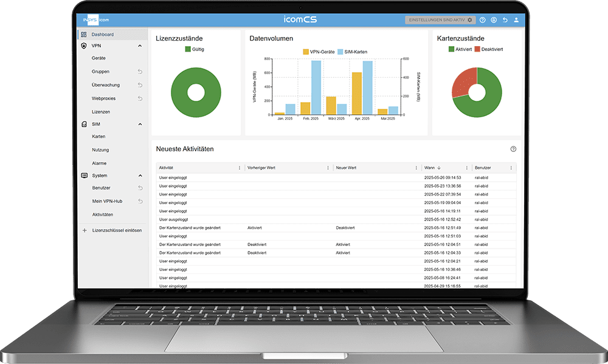Open the Vorheriger Wert column menu
This screenshot has height=364, width=608.
328,168
